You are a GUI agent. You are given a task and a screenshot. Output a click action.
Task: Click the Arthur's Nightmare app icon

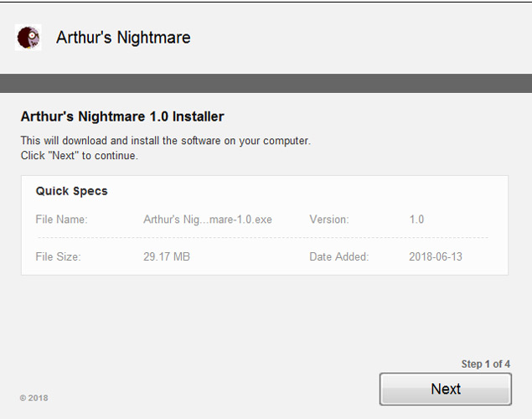(28, 38)
